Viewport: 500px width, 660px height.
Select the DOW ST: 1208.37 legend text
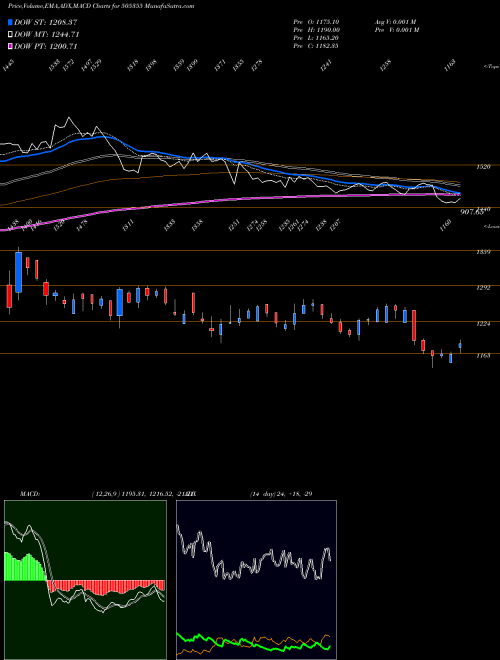point(45,22)
